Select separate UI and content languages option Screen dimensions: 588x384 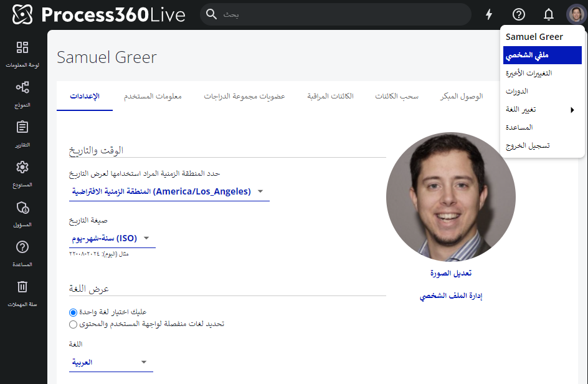point(73,324)
